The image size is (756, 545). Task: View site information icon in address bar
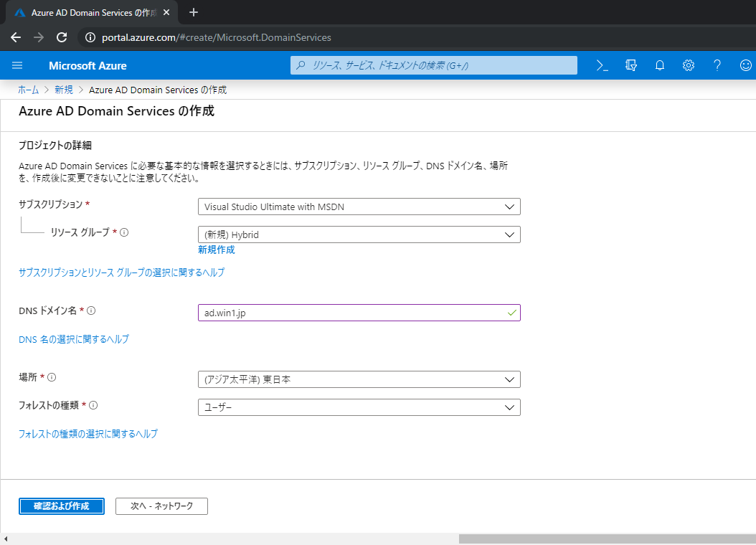[x=90, y=37]
